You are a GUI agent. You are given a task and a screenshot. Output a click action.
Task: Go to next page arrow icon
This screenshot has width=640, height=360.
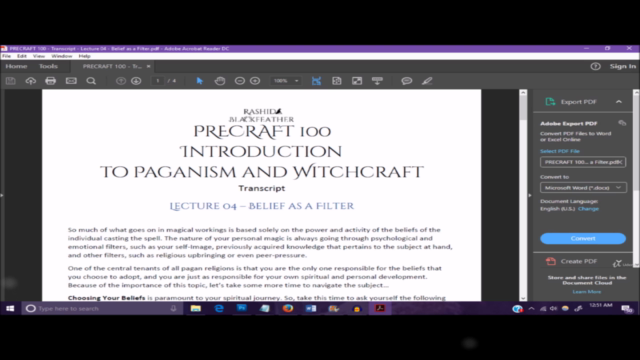tap(136, 81)
